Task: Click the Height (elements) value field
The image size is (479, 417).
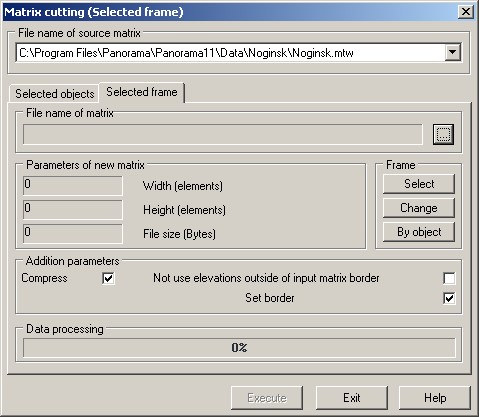Action: [73, 210]
